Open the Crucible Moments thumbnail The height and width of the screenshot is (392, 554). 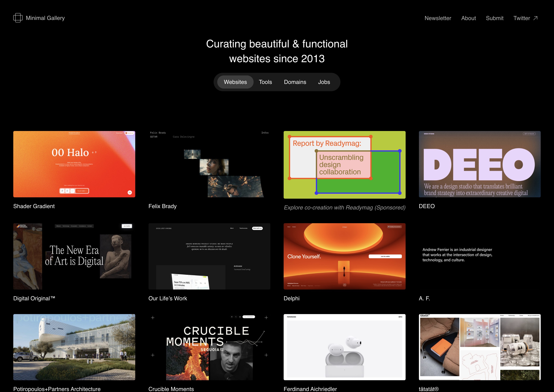tap(209, 347)
